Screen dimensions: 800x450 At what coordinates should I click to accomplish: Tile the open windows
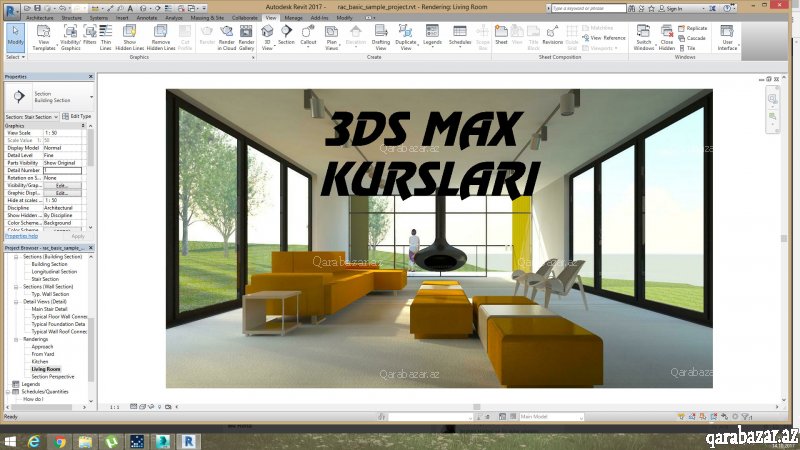pyautogui.click(x=687, y=48)
